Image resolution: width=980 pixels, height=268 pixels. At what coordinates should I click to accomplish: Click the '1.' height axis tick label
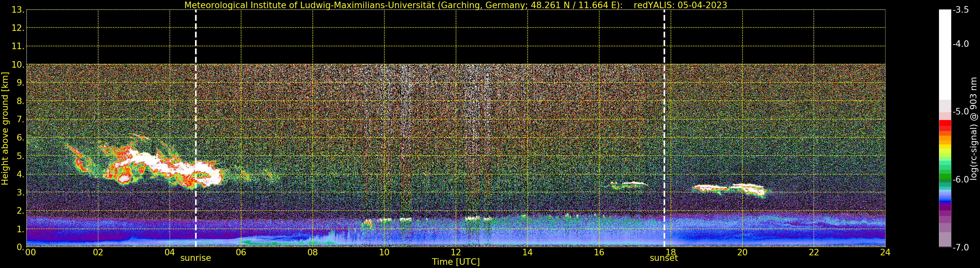pyautogui.click(x=20, y=229)
